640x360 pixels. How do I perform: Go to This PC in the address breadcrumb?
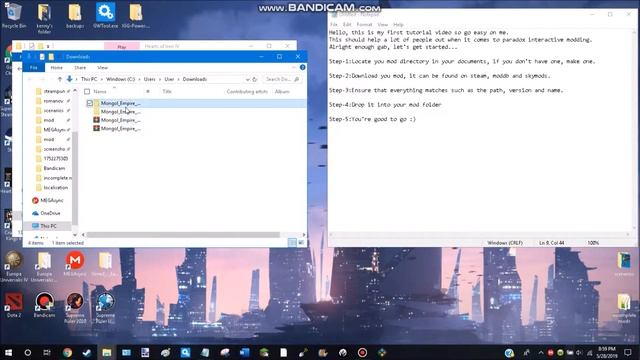pyautogui.click(x=89, y=79)
